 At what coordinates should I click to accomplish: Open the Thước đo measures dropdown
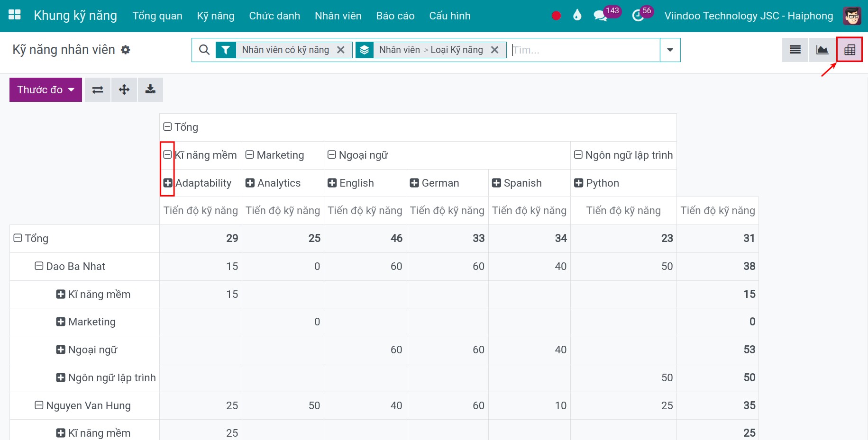[46, 90]
